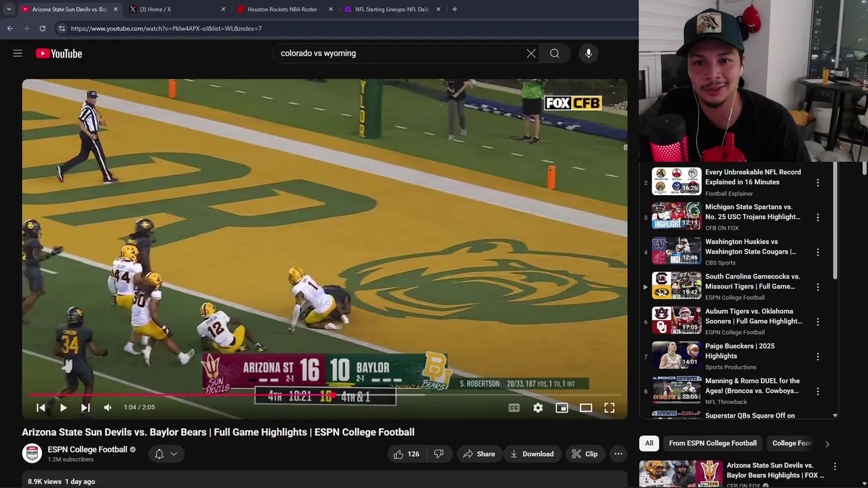868x488 pixels.
Task: Play Auburn Tigers vs Oklahoma highlights
Action: [677, 321]
